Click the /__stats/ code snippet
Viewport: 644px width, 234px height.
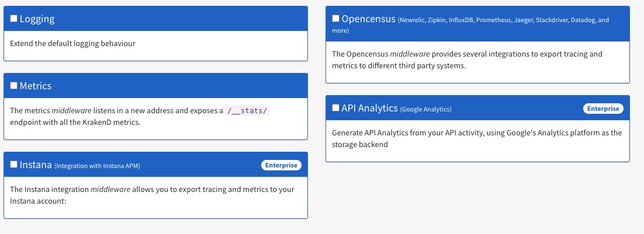pyautogui.click(x=247, y=111)
